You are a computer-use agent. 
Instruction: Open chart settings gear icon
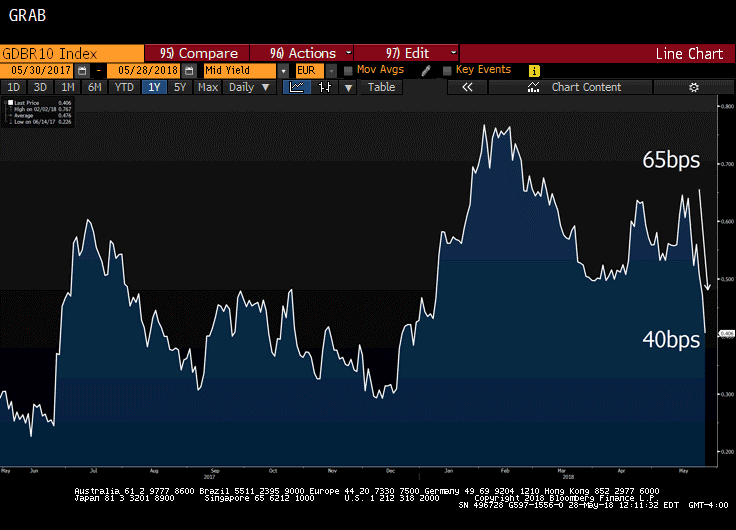pos(694,88)
